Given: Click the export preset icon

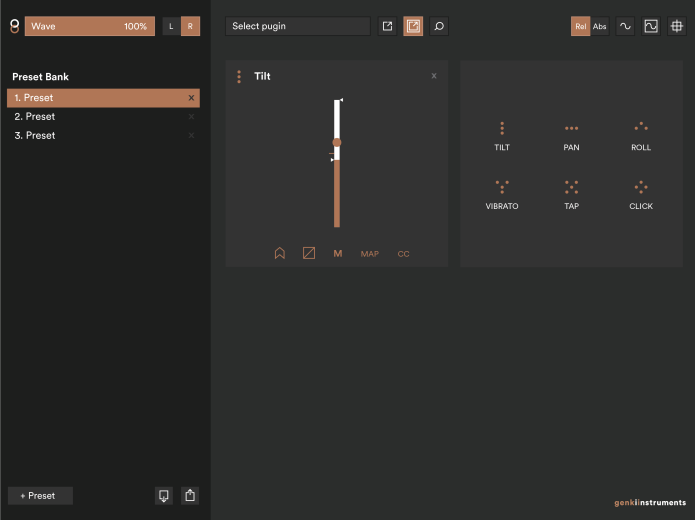Looking at the screenshot, I should tap(190, 495).
